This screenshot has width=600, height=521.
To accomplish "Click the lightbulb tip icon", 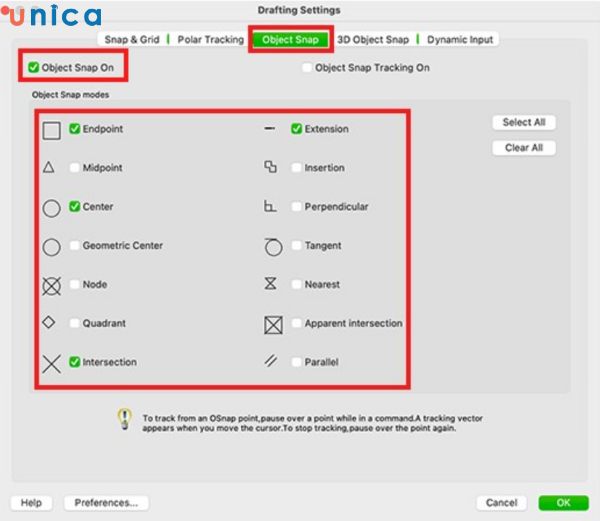I will [x=124, y=419].
